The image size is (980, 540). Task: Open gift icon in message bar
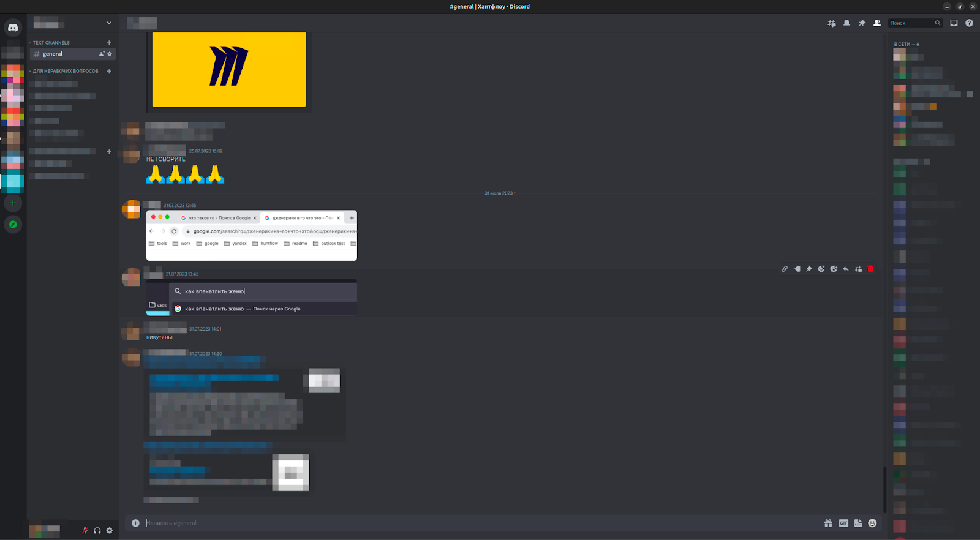pyautogui.click(x=828, y=523)
